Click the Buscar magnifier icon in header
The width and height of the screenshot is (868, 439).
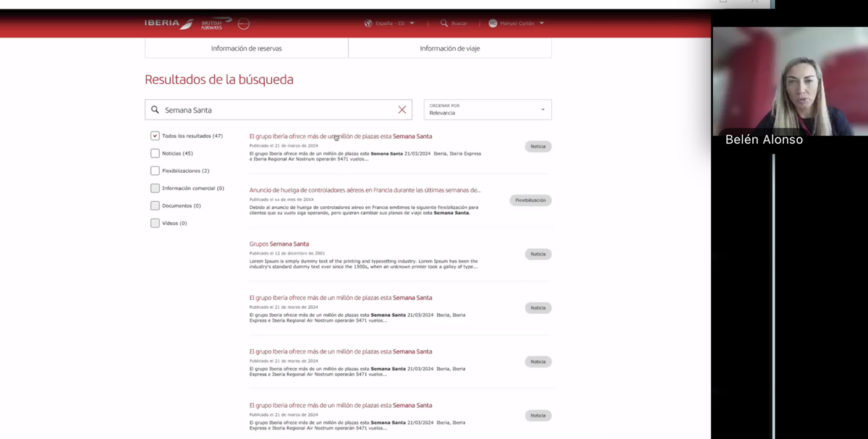click(x=444, y=23)
